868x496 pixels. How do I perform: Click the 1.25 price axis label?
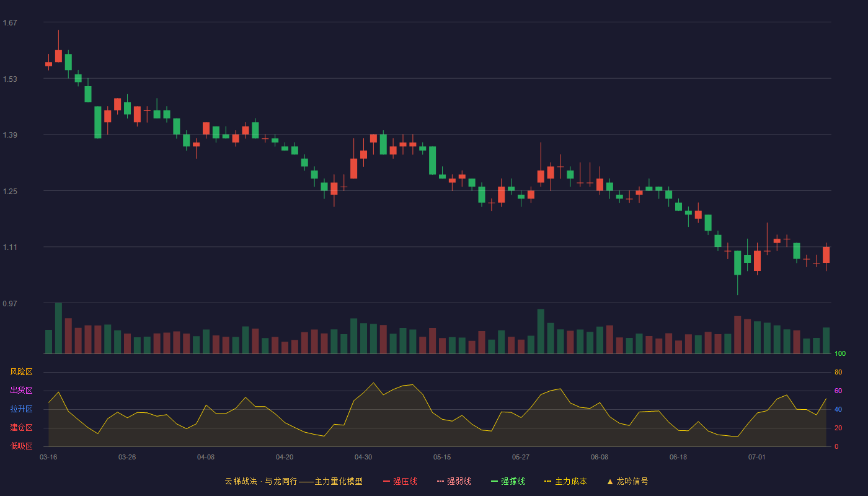point(10,192)
